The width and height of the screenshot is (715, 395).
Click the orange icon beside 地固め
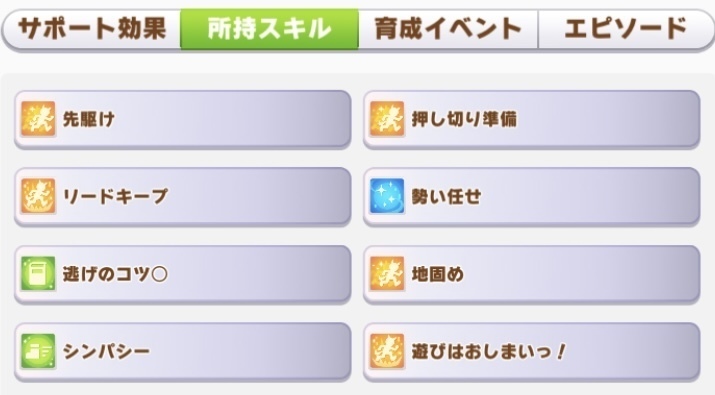point(387,274)
